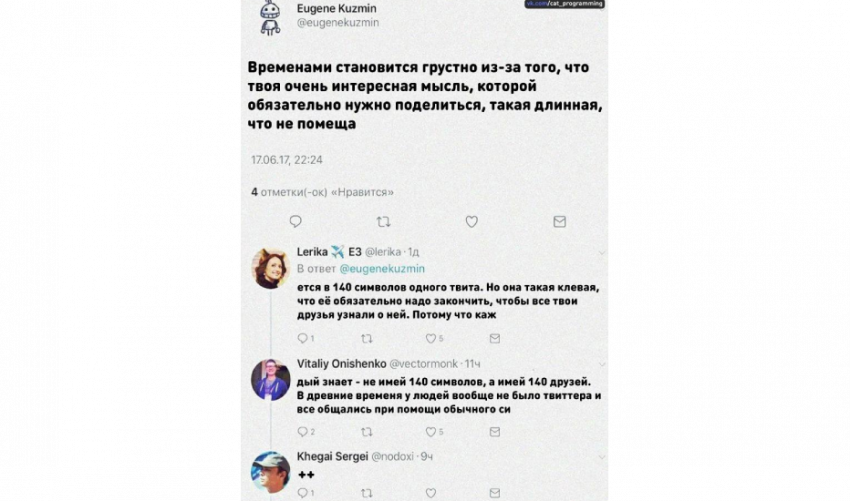850x501 pixels.
Task: View the 4 likes list
Action: click(x=323, y=192)
